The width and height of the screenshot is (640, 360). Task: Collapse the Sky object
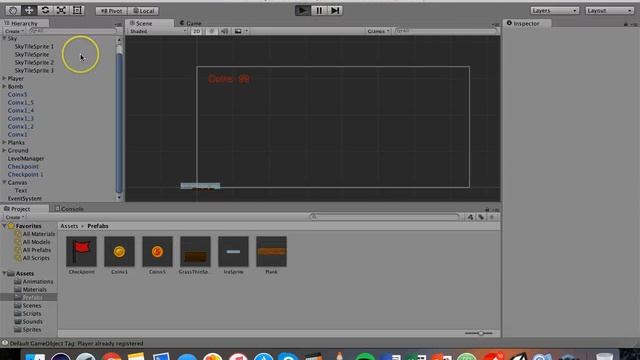[4, 38]
